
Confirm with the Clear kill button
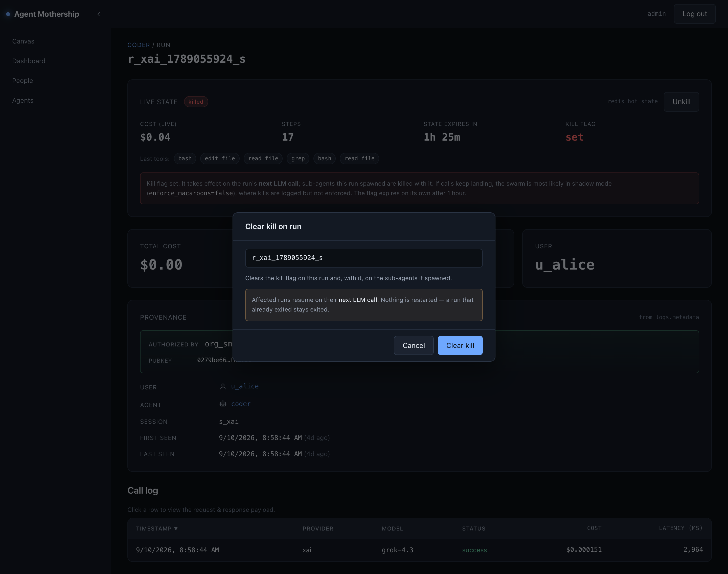(x=460, y=345)
